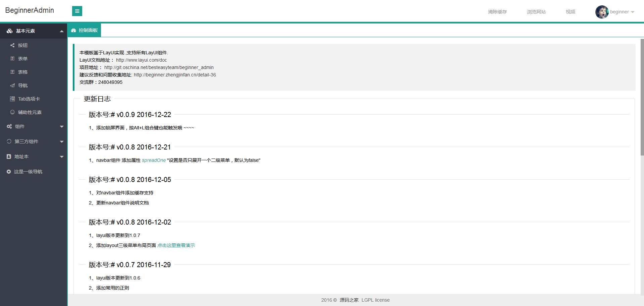The height and width of the screenshot is (306, 644).
Task: Click the address book icon beside 地址本
Action: pyautogui.click(x=9, y=157)
